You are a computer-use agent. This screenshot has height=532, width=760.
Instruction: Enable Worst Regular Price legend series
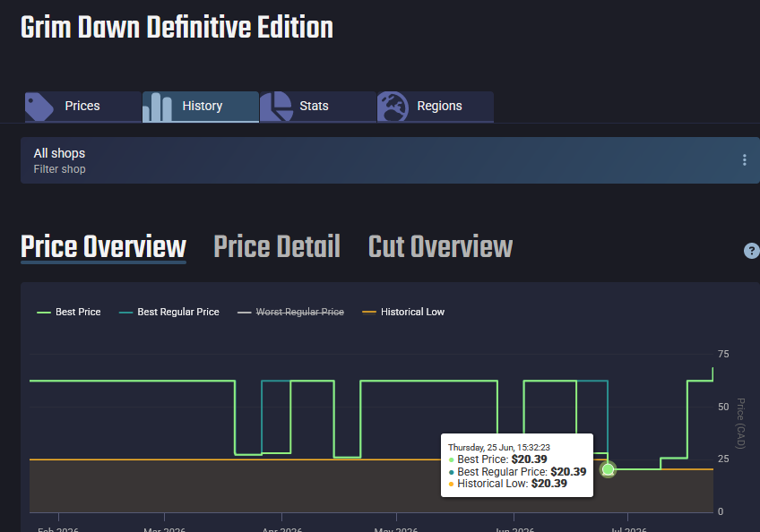point(290,312)
